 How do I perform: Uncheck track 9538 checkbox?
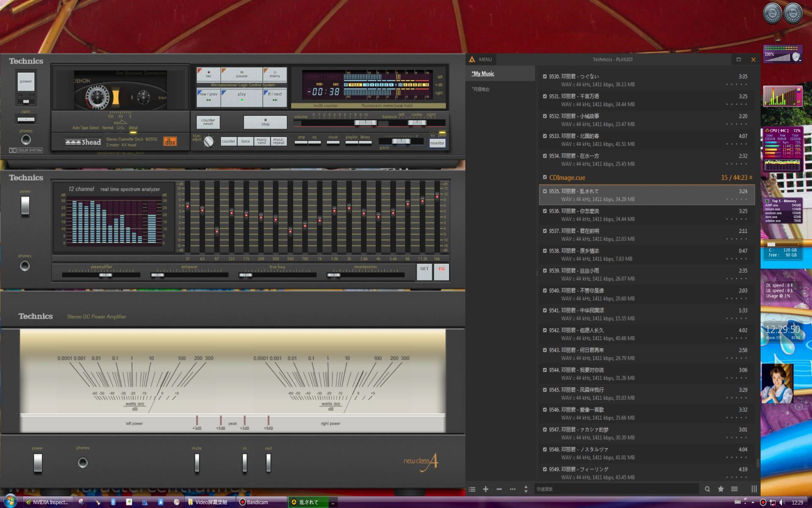545,251
